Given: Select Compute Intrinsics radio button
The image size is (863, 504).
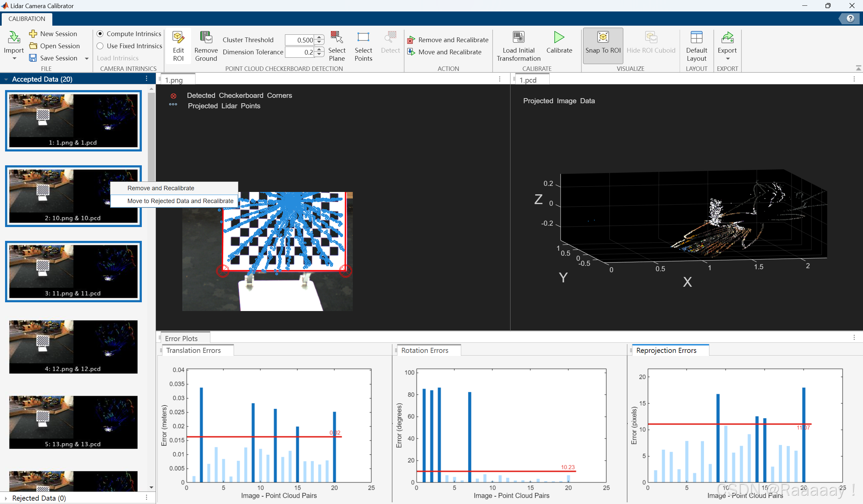Looking at the screenshot, I should [x=100, y=33].
